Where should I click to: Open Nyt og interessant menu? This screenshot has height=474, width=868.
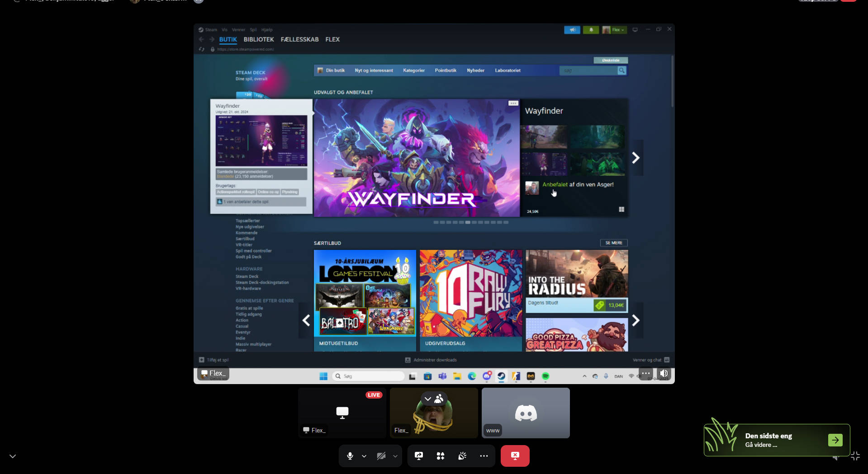(x=374, y=70)
